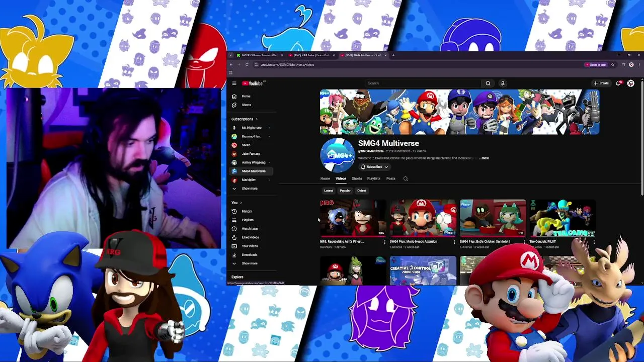Switch to channel Posts tab
This screenshot has height=362, width=644.
pos(391,178)
